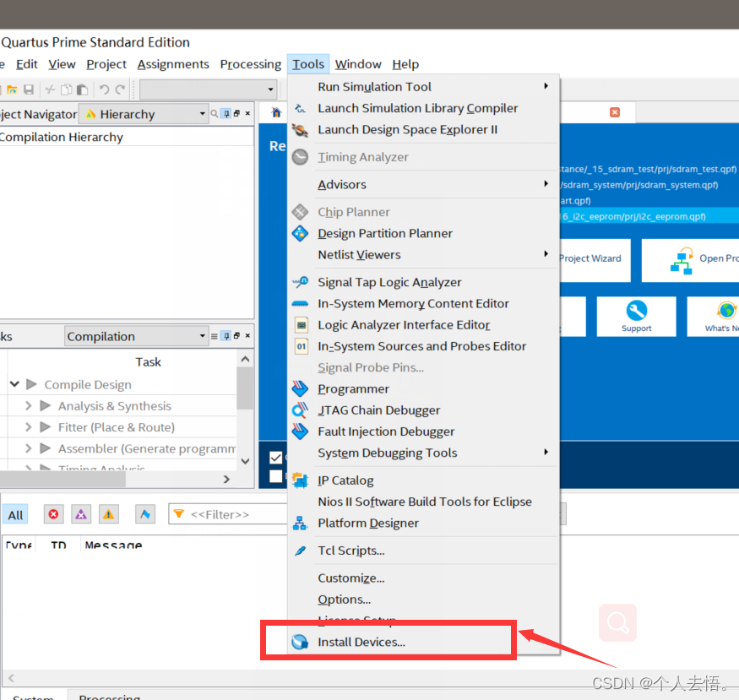Toggle the All messages filter
Viewport: 739px width, 700px height.
point(15,514)
